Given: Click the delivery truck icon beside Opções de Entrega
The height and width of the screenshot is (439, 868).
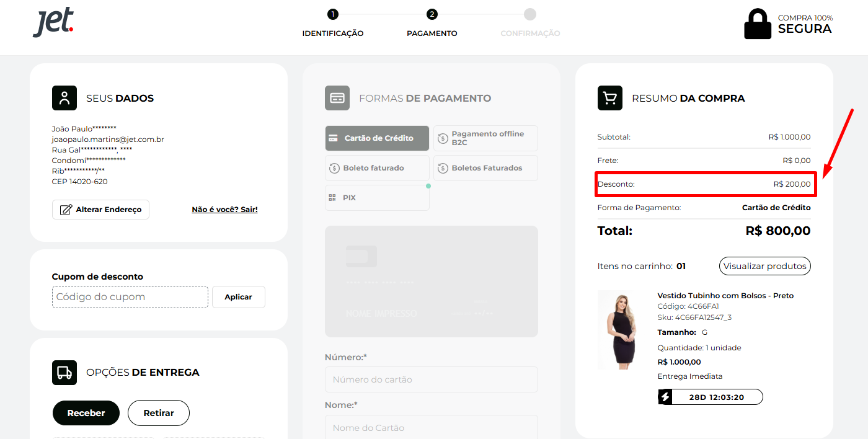Looking at the screenshot, I should (64, 373).
